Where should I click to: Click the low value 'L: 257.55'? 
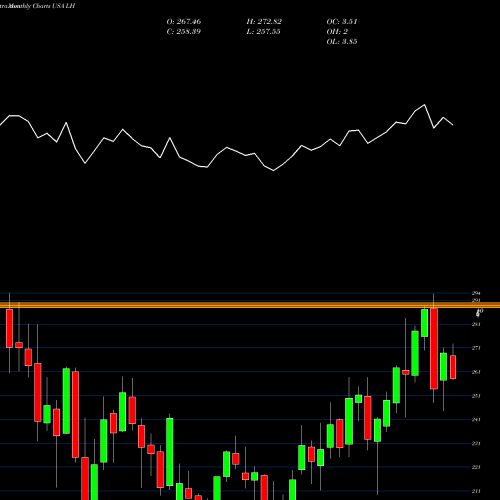[x=263, y=32]
